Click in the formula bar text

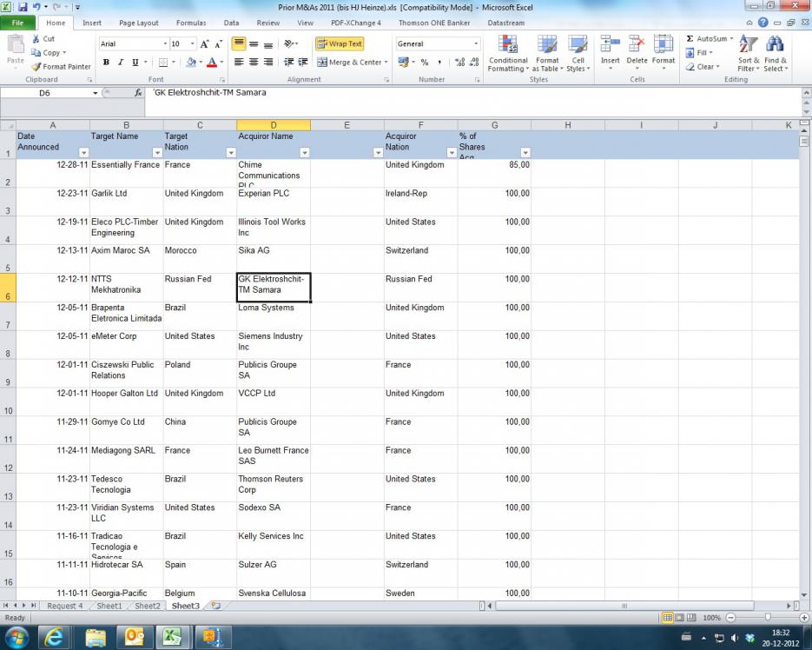[x=210, y=92]
